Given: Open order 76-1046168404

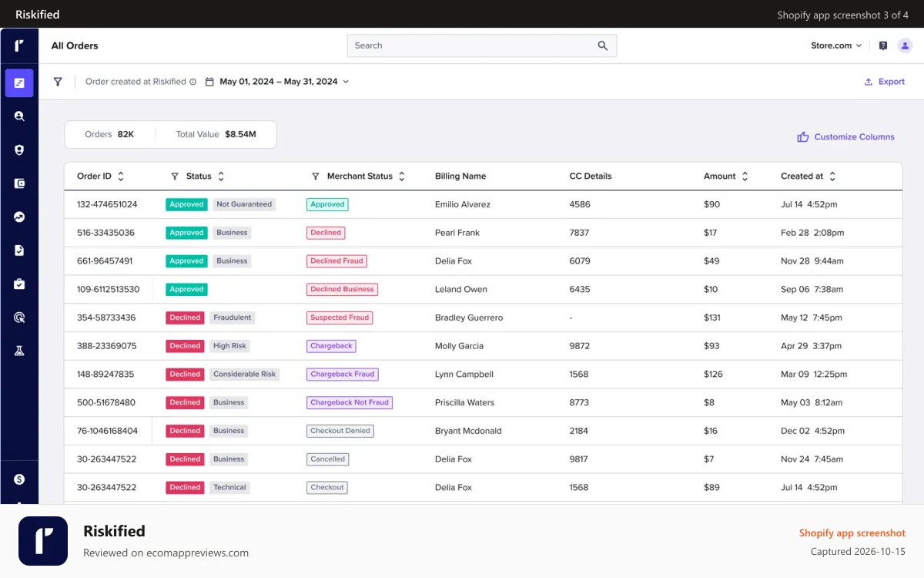Looking at the screenshot, I should coord(107,431).
